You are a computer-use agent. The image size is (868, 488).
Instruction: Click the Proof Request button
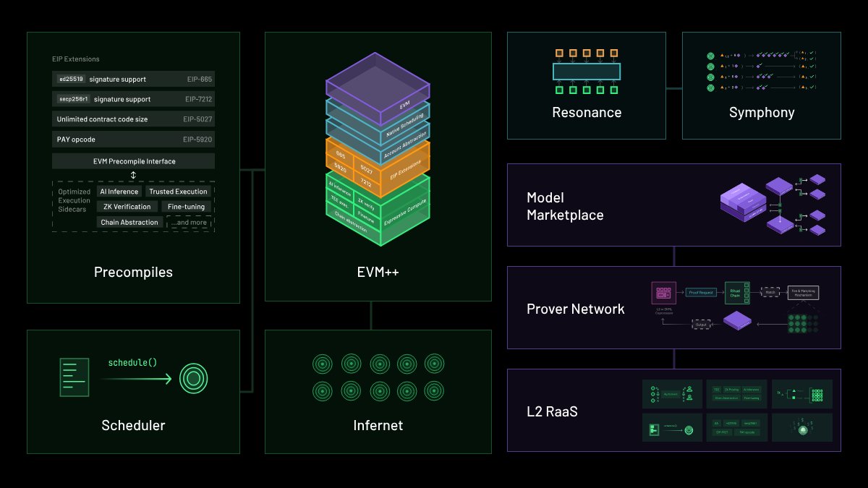pyautogui.click(x=701, y=292)
